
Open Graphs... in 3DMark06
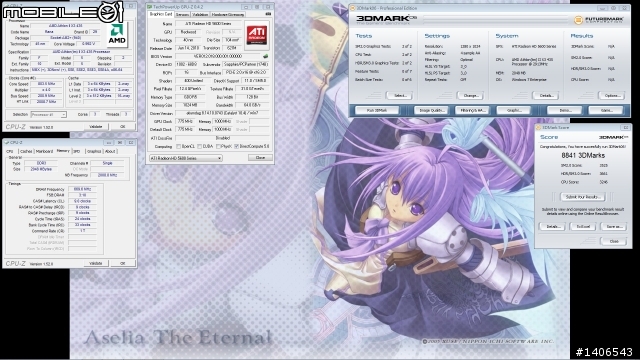(x=514, y=110)
